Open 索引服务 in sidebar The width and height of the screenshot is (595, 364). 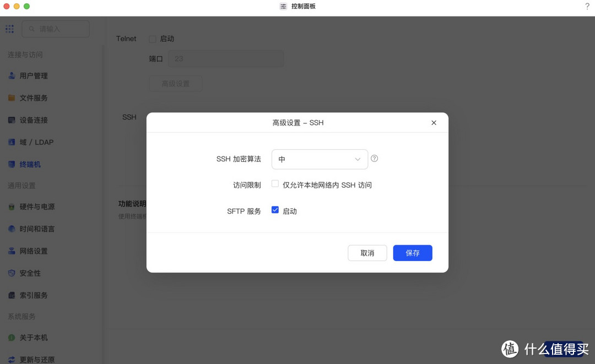(34, 295)
